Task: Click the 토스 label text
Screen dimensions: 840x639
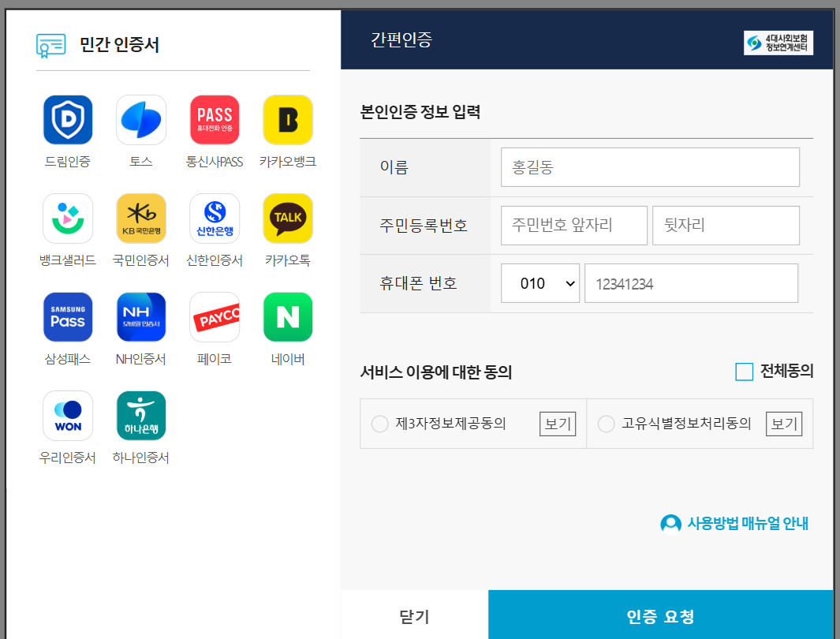Action: tap(141, 162)
